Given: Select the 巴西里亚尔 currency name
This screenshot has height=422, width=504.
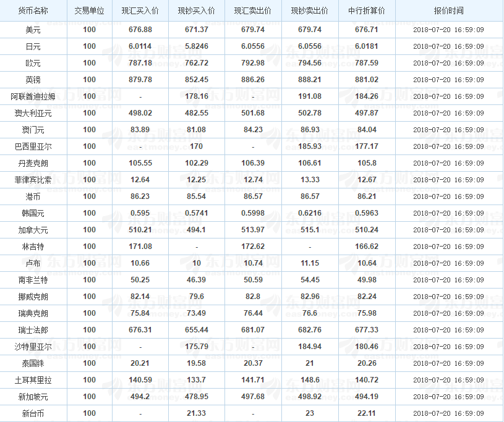Looking at the screenshot, I should click(33, 147).
